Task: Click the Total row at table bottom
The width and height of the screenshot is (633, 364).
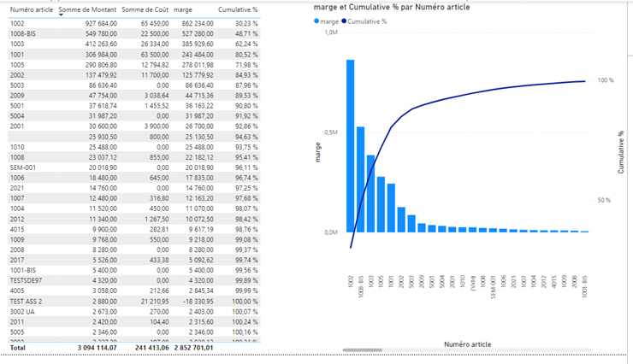Action: coord(128,349)
